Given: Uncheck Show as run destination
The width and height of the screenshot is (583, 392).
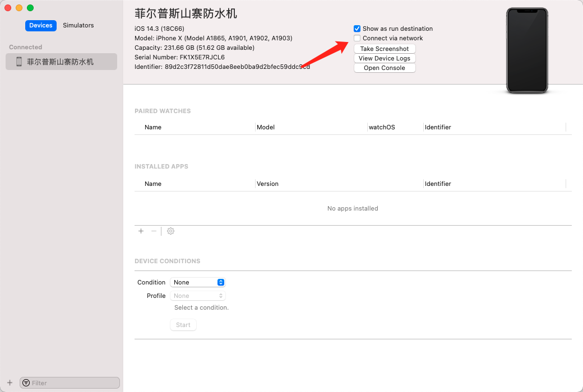Looking at the screenshot, I should [357, 29].
